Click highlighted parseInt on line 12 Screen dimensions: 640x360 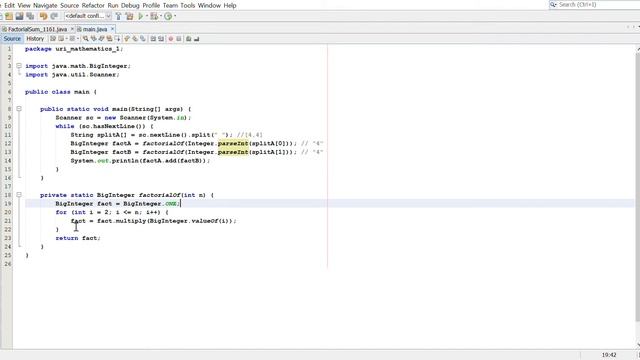coord(233,143)
